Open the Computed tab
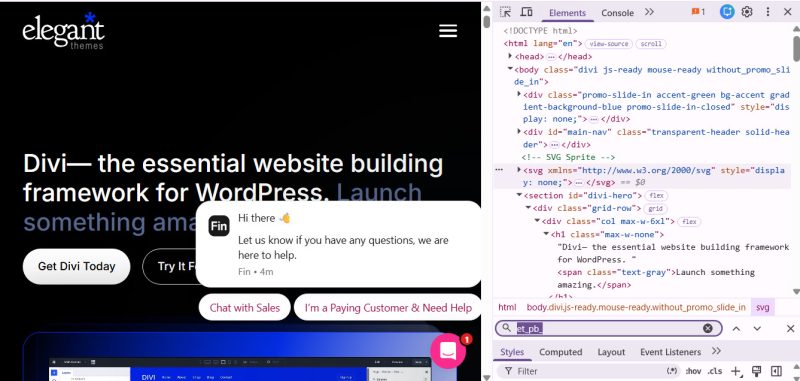 (x=560, y=352)
